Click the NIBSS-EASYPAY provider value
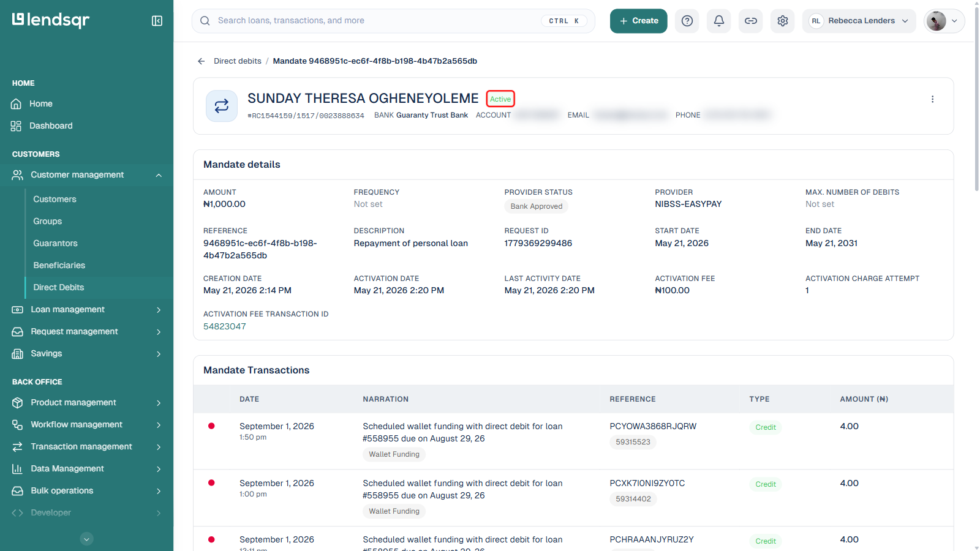 (688, 204)
